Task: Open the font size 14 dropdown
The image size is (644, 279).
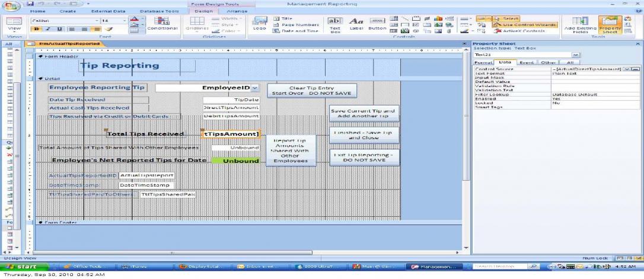Action: click(x=124, y=21)
